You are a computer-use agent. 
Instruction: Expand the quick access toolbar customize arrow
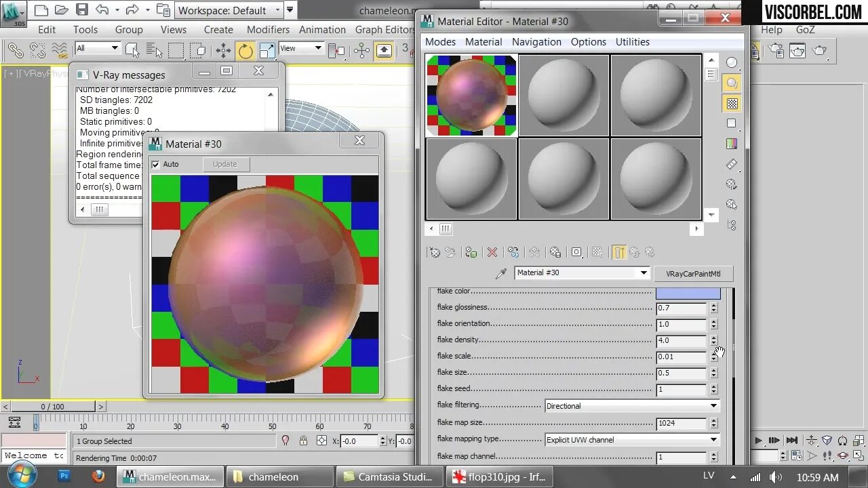click(x=290, y=9)
